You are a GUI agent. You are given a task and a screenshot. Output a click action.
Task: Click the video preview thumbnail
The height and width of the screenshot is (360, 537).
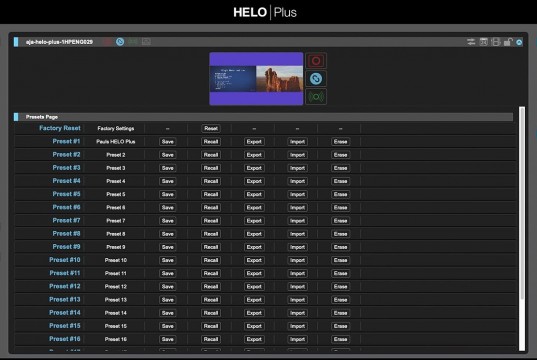point(256,79)
